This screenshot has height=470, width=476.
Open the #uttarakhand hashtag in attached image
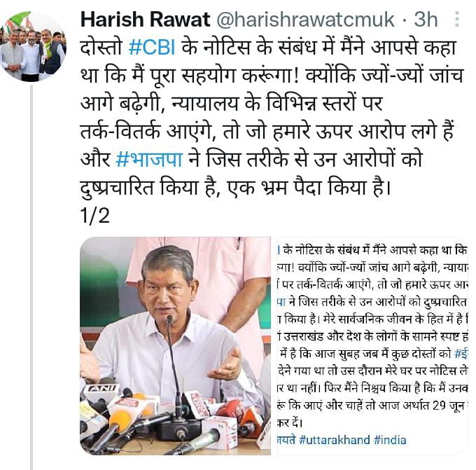click(x=335, y=440)
